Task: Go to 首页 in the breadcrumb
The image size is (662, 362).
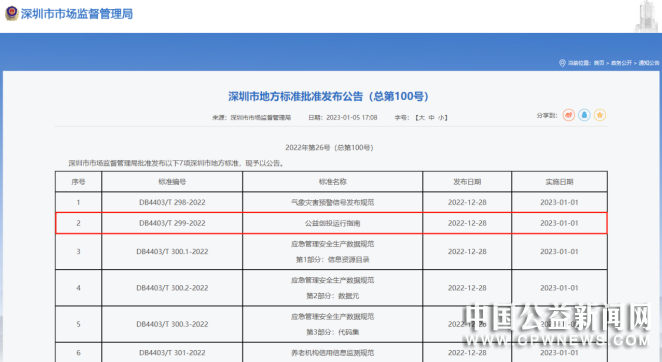Action: (599, 63)
